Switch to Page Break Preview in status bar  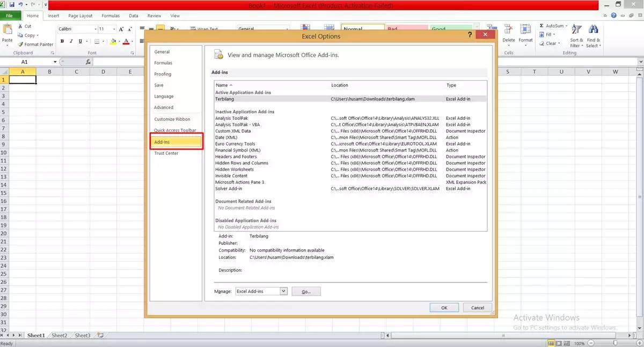point(567,343)
